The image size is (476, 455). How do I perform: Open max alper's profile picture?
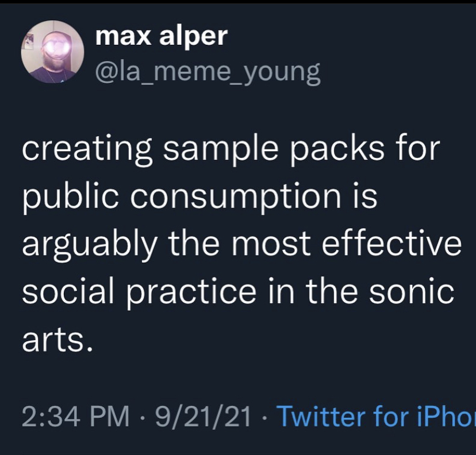pos(52,52)
